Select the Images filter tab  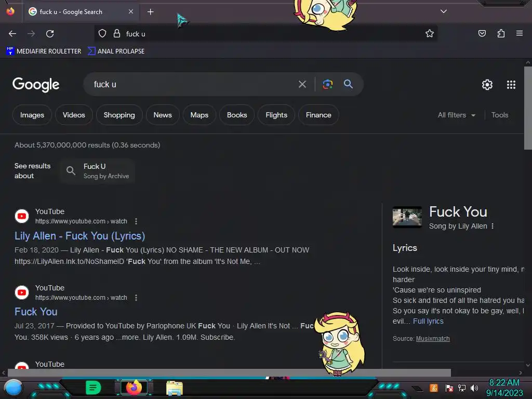coord(32,115)
